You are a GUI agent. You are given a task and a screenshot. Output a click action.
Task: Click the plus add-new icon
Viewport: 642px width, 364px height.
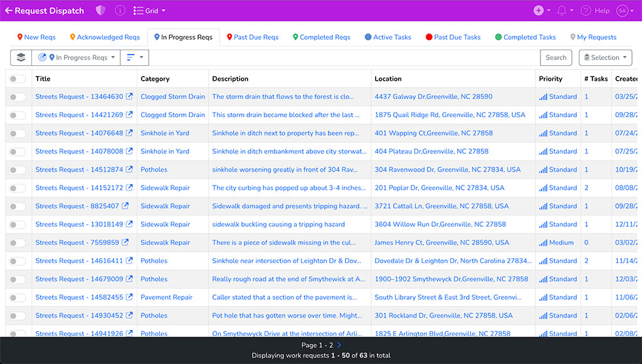pyautogui.click(x=539, y=11)
